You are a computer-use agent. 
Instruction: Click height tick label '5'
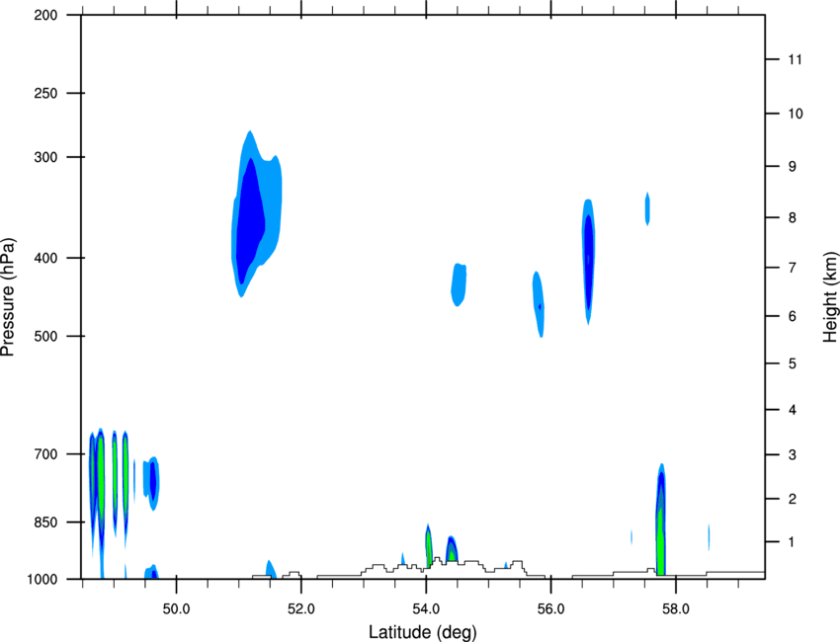point(793,363)
